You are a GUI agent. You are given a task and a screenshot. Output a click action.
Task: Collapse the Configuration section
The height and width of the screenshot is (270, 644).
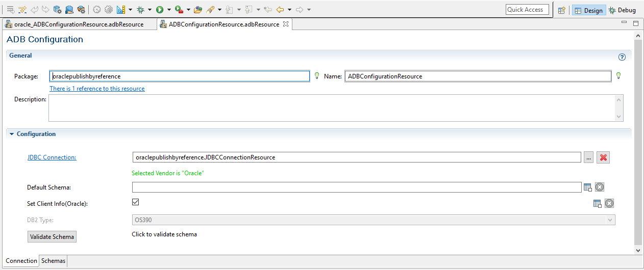(12, 134)
